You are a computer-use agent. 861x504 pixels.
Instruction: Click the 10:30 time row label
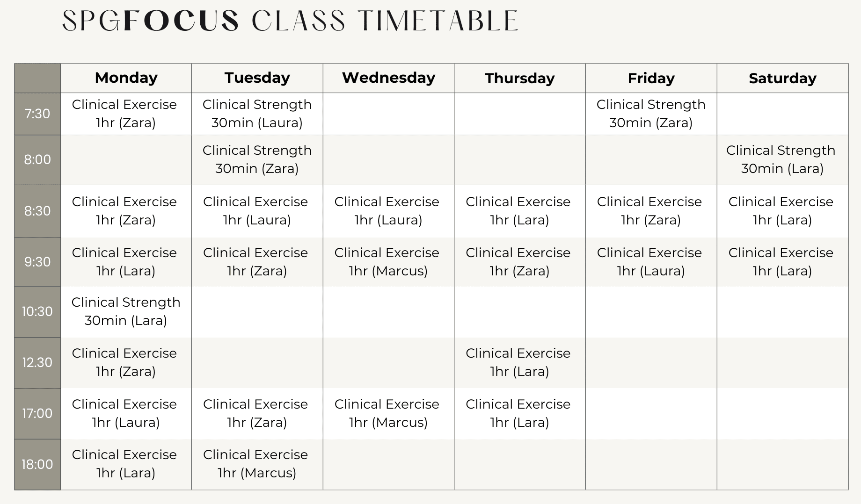pyautogui.click(x=37, y=311)
